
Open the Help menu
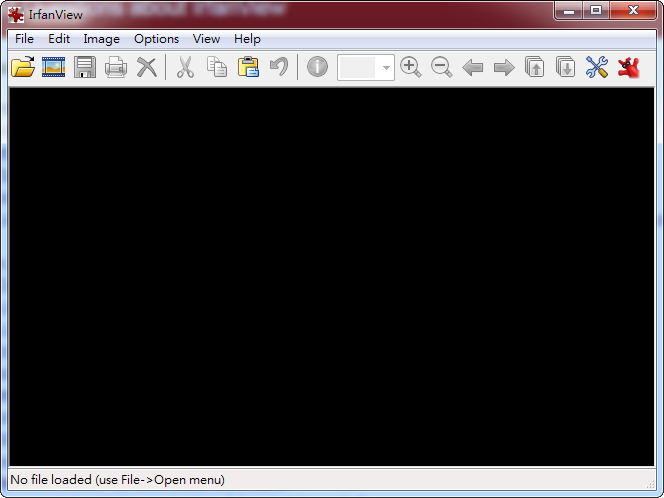(247, 39)
